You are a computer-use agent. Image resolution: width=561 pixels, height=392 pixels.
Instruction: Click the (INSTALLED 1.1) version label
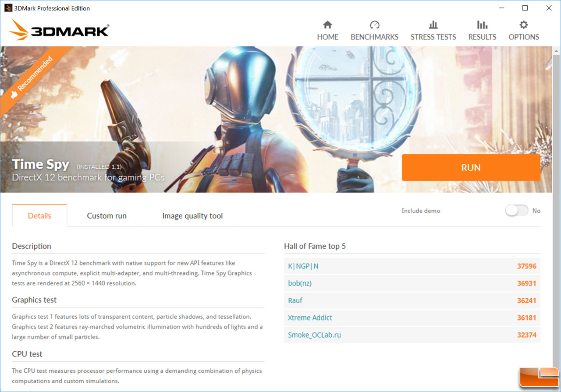(99, 167)
